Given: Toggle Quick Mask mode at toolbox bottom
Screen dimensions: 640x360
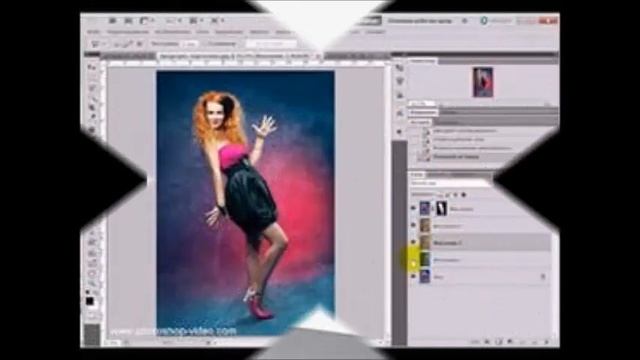Looking at the screenshot, I should click(93, 316).
